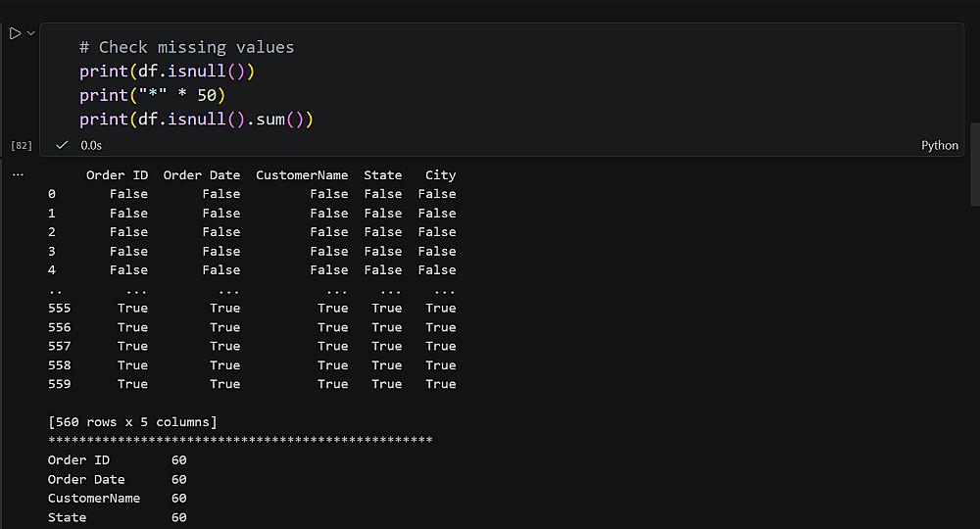Click the asterisk separator line in output
980x529 pixels.
pyautogui.click(x=240, y=441)
